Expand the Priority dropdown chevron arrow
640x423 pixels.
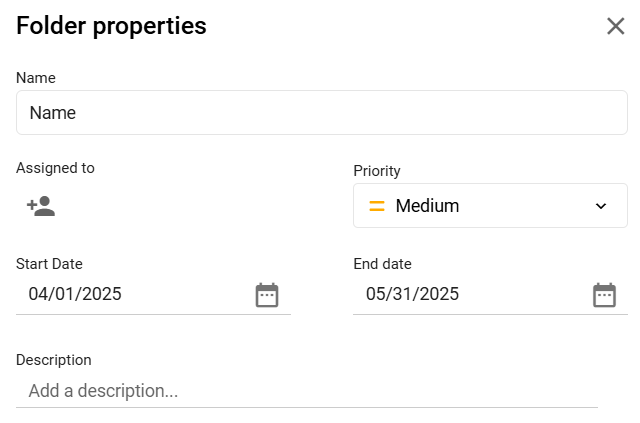(601, 206)
